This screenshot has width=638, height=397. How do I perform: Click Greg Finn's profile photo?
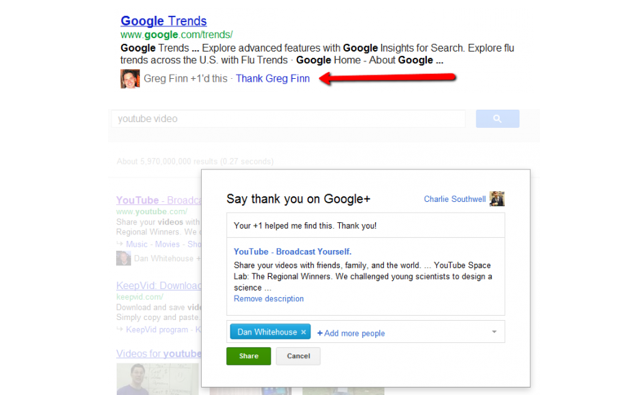coord(130,79)
